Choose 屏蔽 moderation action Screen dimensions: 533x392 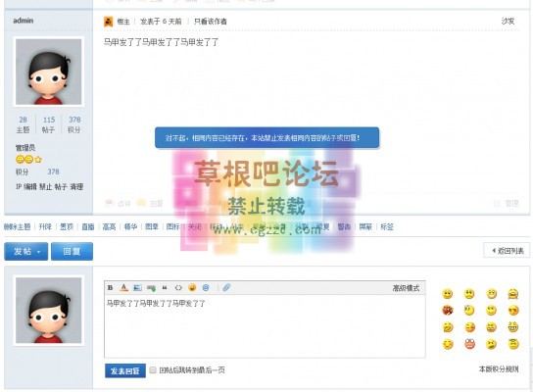(x=365, y=226)
